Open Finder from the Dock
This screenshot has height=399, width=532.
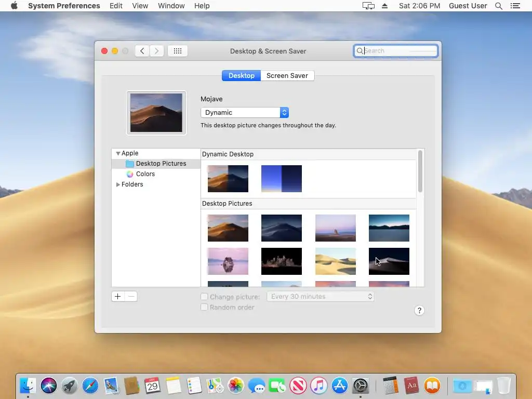pos(28,386)
